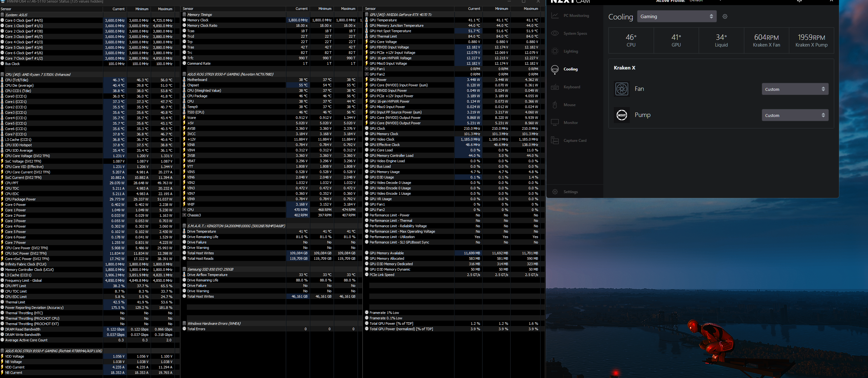Viewport: 868px width, 378px height.
Task: Click the Kraken X Pump NZXT icon
Action: point(622,115)
